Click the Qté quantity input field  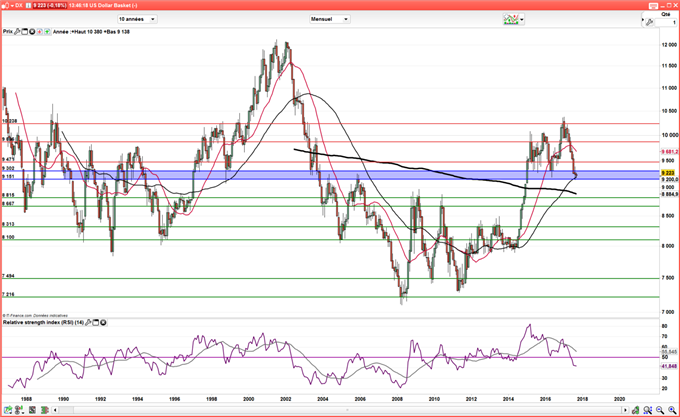[x=666, y=22]
